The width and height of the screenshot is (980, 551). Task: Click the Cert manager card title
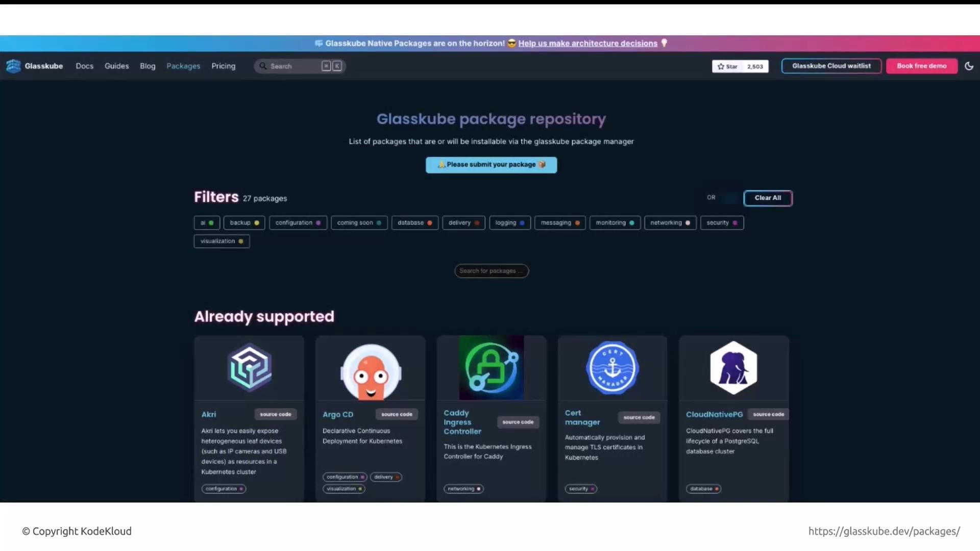(582, 417)
